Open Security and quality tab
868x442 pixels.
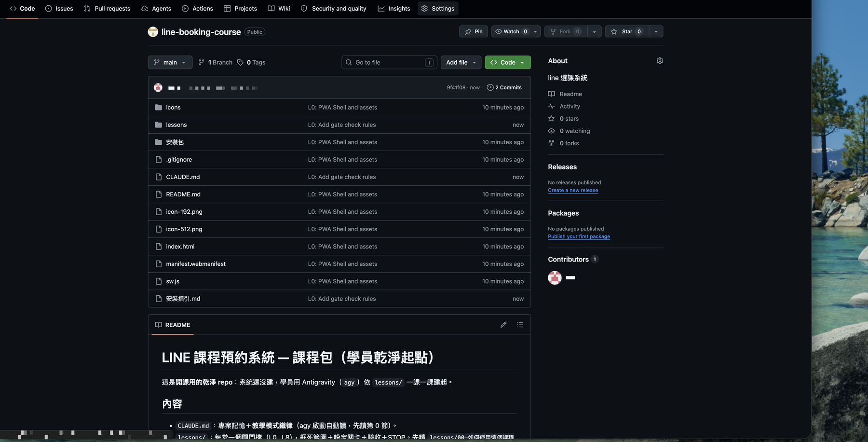333,9
